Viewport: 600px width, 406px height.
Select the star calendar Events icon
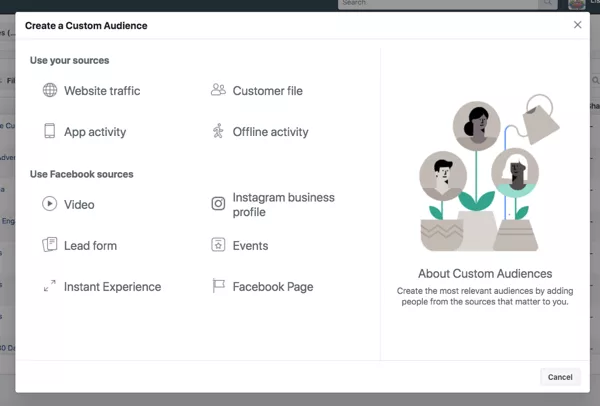pos(218,245)
